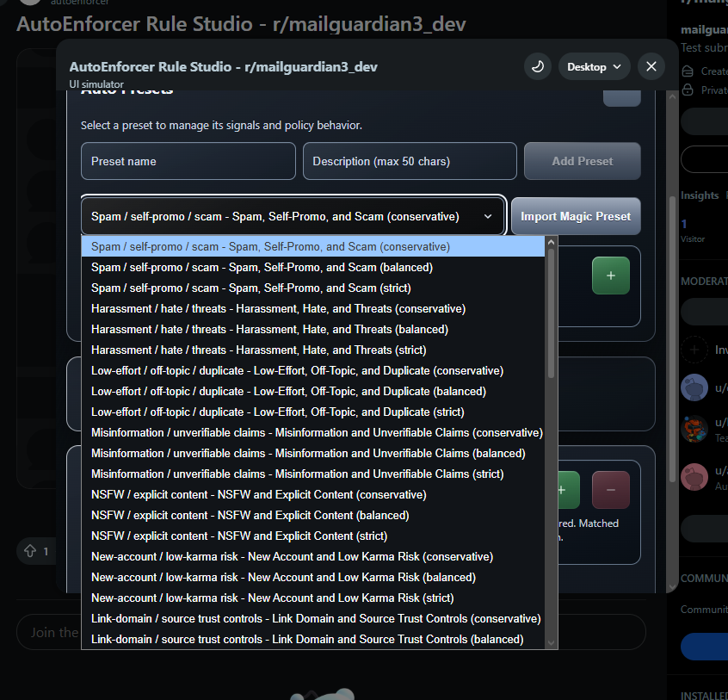Viewport: 728px width, 700px height.
Task: Click the dropdown list scroll-up arrow
Action: coord(551,242)
